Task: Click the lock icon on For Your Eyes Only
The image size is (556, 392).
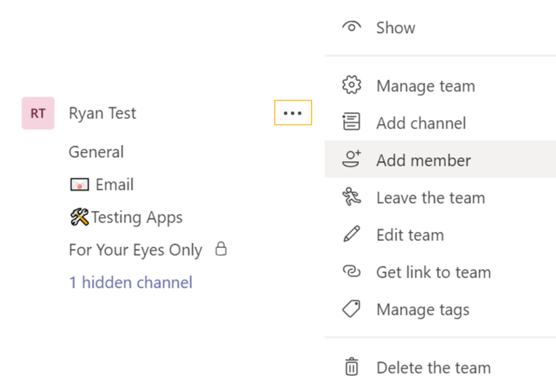Action: click(x=221, y=250)
